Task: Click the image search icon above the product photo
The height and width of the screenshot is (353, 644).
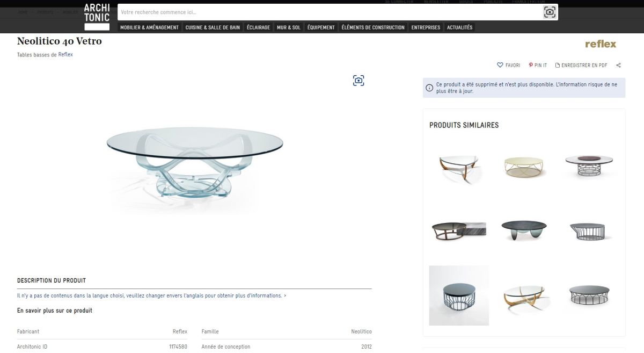Action: (x=358, y=81)
